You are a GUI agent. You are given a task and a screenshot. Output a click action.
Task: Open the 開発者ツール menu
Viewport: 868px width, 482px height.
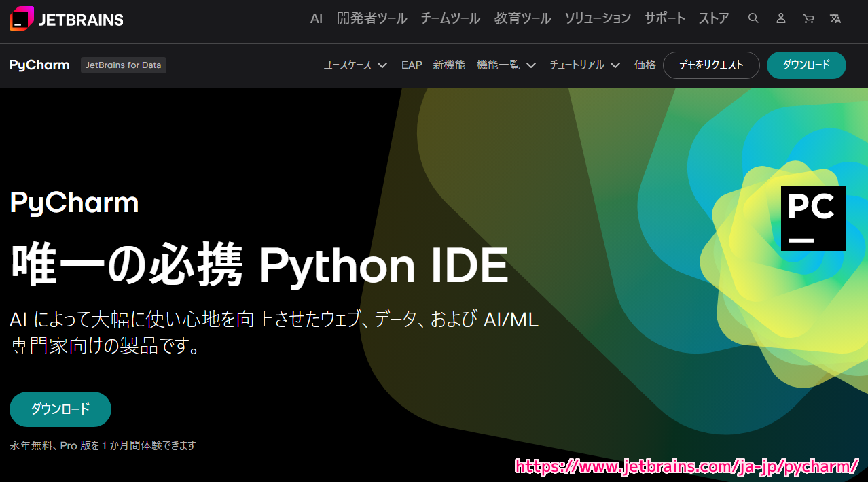[x=372, y=18]
